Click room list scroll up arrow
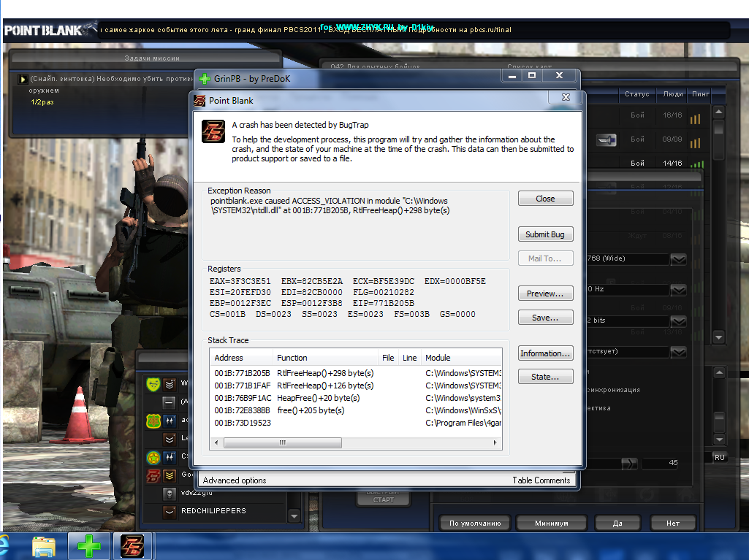 coord(719,112)
